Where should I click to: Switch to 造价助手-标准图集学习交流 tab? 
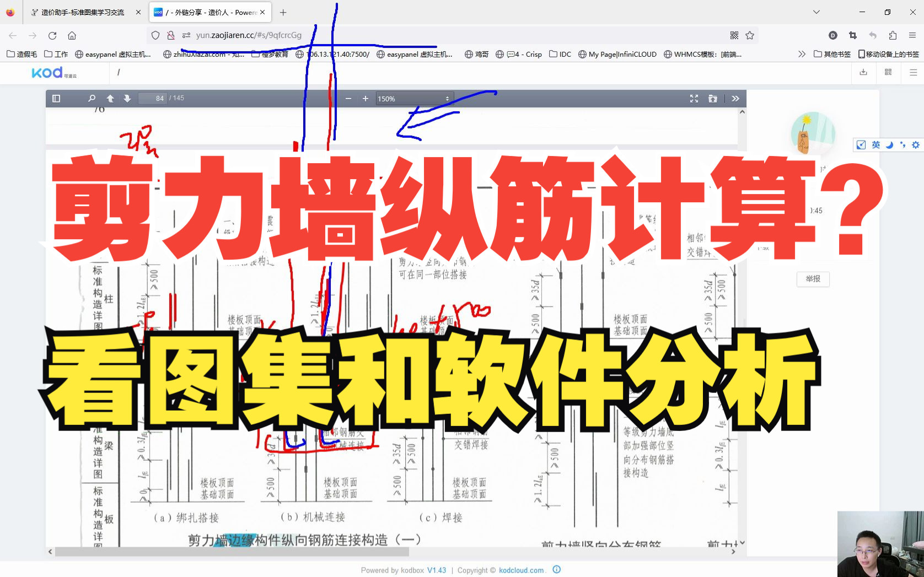[83, 12]
